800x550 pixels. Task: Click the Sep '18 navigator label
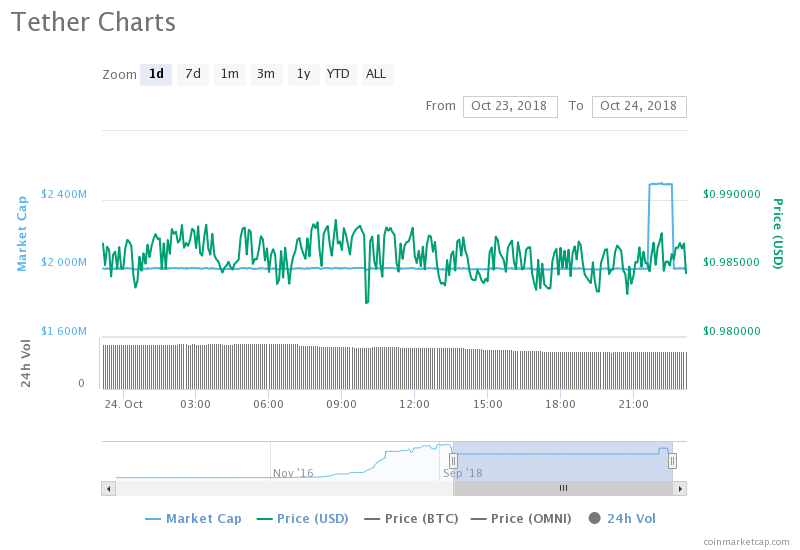point(463,473)
